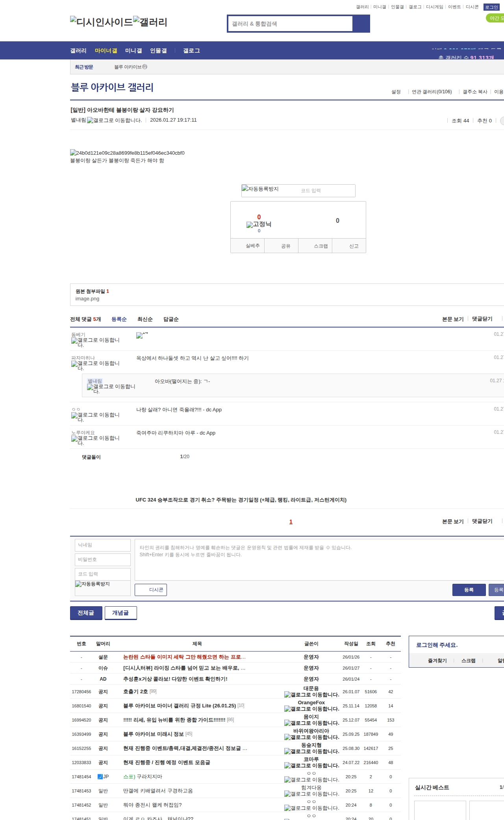Viewport: 504px width, 820px height.
Task: Expand the 최근 방문 list
Action: tap(84, 67)
